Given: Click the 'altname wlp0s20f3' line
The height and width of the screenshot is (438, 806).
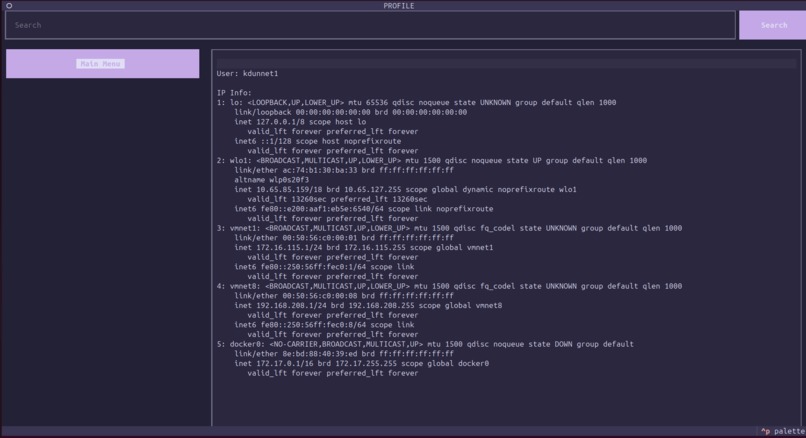Looking at the screenshot, I should pyautogui.click(x=271, y=180).
